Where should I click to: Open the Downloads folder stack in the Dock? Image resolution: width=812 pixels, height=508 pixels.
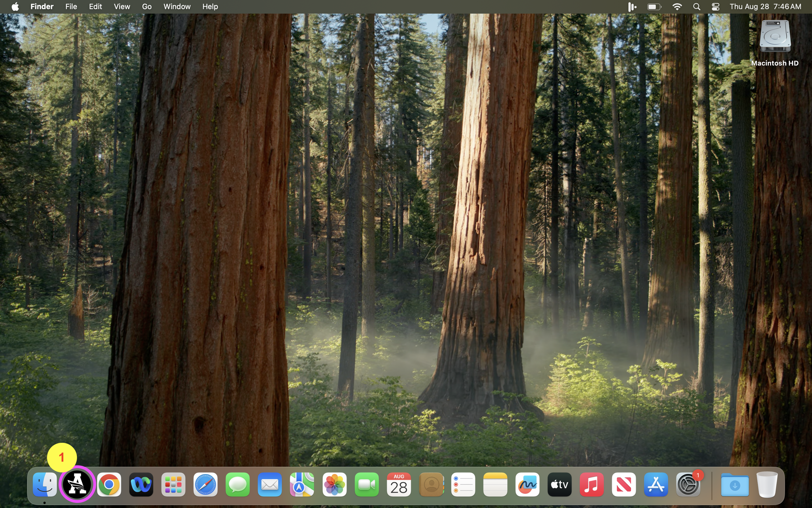pos(734,485)
